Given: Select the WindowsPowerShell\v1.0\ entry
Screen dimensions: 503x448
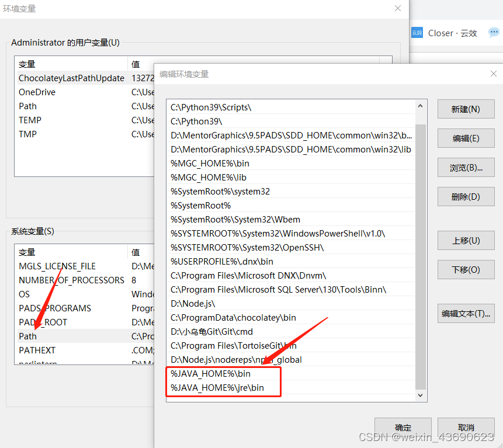Looking at the screenshot, I should [291, 234].
